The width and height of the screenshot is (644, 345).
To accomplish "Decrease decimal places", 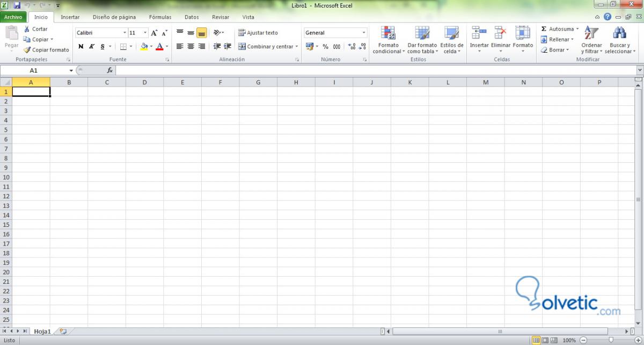I will tap(362, 47).
